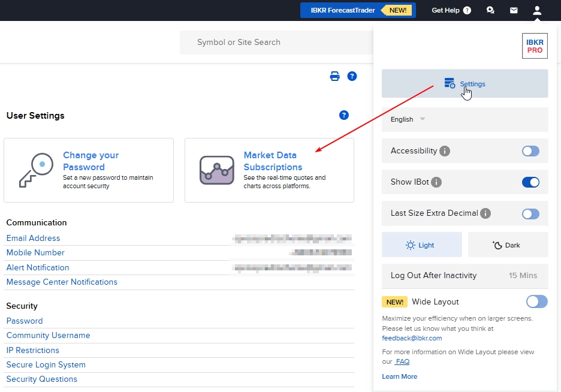Open the Secure Login System link

[x=46, y=364]
